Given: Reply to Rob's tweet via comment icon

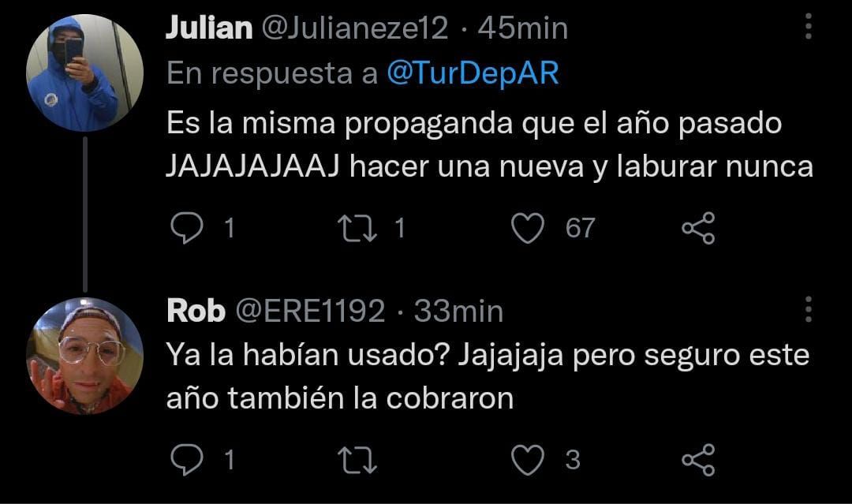Looking at the screenshot, I should pos(186,460).
